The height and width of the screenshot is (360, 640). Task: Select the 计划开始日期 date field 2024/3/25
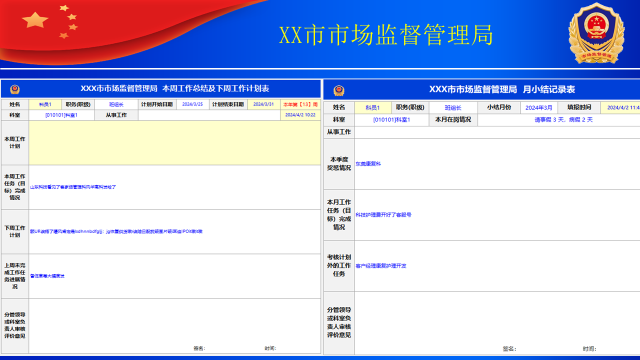click(x=192, y=104)
